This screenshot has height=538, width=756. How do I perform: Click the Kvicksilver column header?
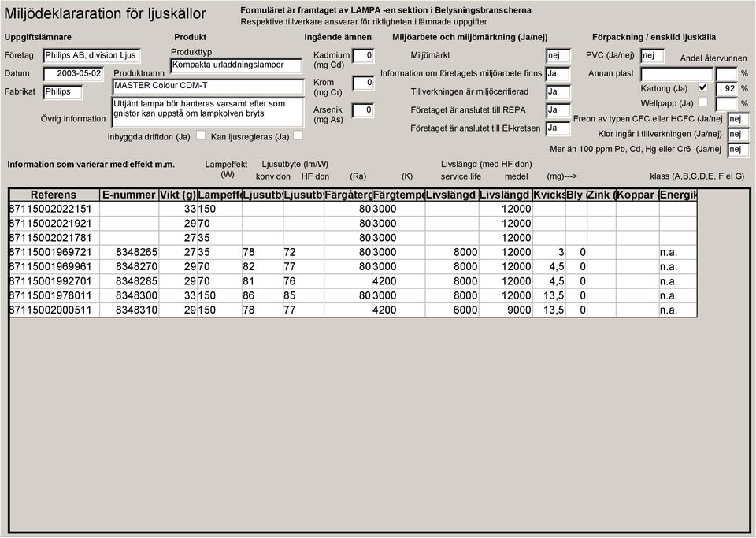coord(549,195)
